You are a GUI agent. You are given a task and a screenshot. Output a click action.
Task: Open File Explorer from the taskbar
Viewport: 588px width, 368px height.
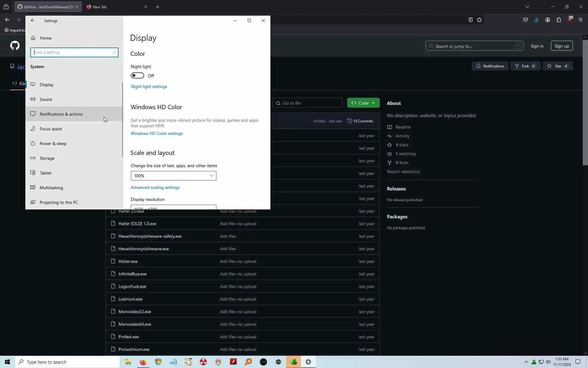coord(128,362)
